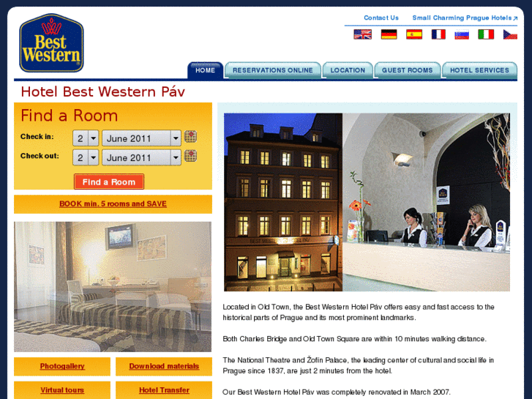The width and height of the screenshot is (532, 399).
Task: Select the Czech flag
Action: [510, 34]
